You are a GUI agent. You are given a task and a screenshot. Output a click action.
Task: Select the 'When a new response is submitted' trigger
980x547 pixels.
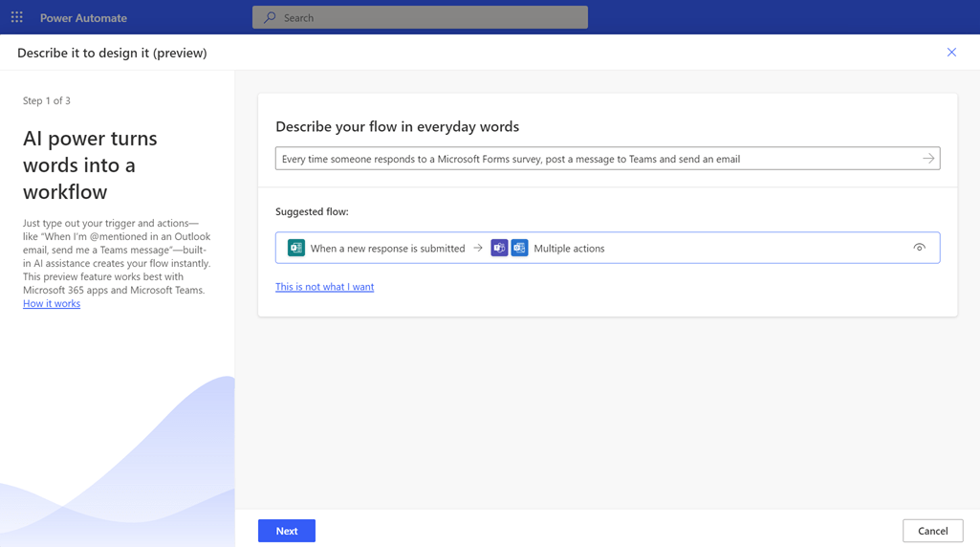pyautogui.click(x=387, y=249)
